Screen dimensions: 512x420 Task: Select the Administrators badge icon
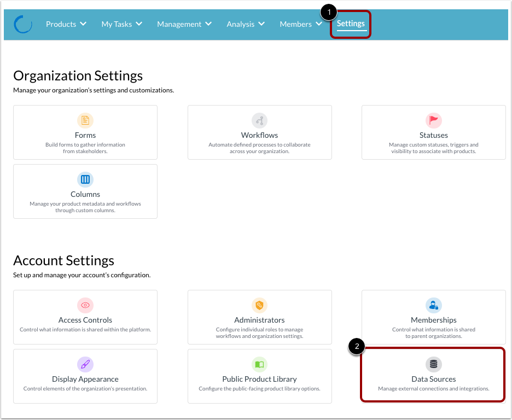(259, 305)
